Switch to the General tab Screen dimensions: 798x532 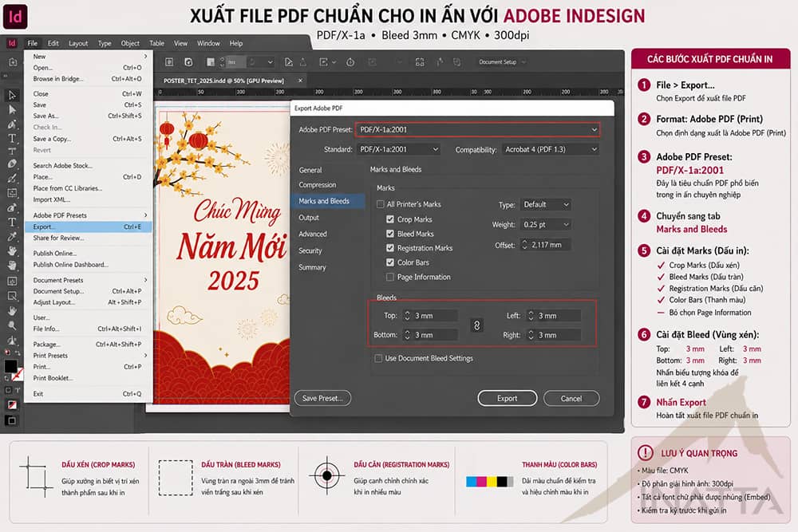[310, 170]
